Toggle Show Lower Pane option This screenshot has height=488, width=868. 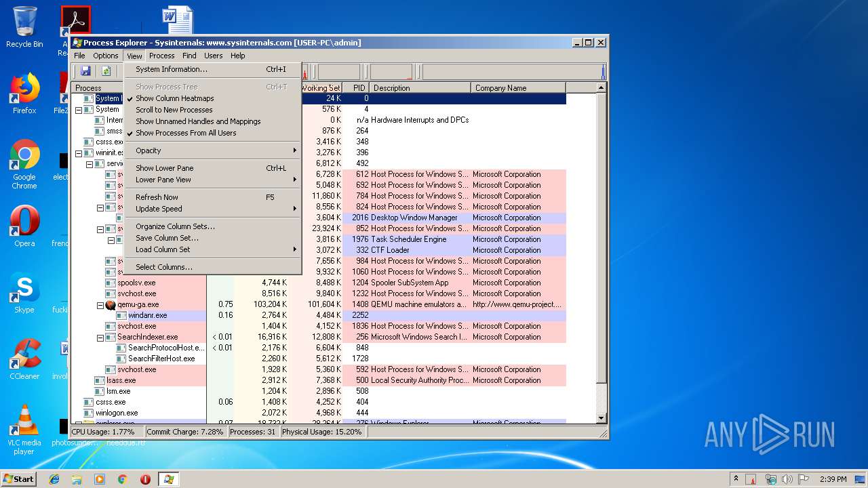[x=212, y=168]
